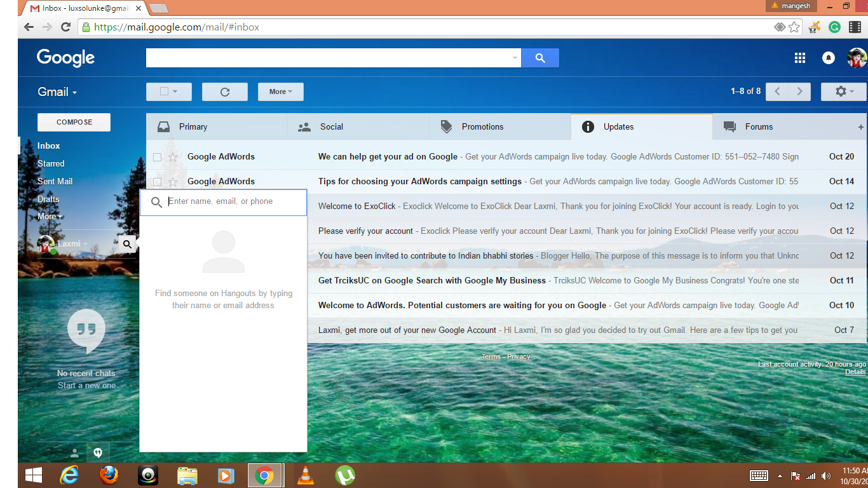Screen dimensions: 868x488
Task: Go to older messages arrow
Action: click(800, 91)
